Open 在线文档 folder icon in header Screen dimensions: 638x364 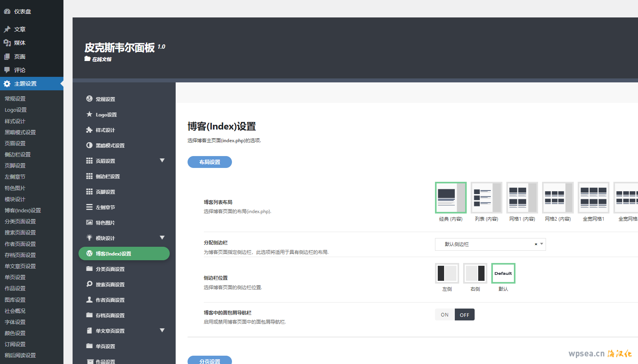point(87,59)
